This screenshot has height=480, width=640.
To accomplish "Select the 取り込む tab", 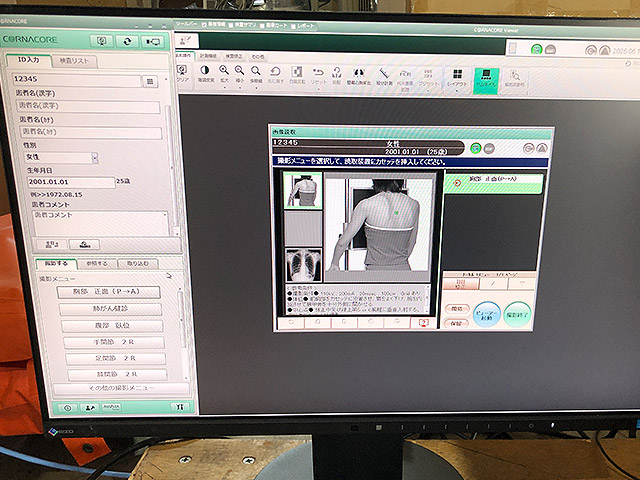I will coord(138,264).
